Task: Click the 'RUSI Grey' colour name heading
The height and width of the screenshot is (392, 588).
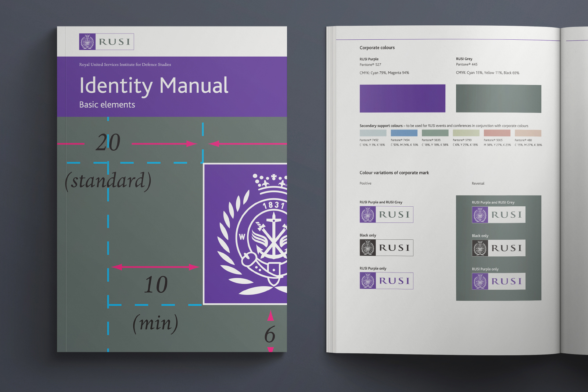Action: pyautogui.click(x=464, y=59)
